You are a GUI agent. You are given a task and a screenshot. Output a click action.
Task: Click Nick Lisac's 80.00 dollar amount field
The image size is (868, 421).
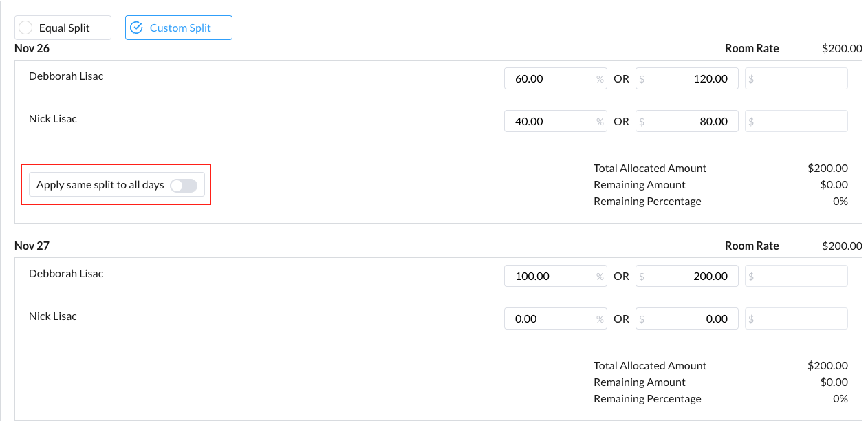click(x=686, y=121)
